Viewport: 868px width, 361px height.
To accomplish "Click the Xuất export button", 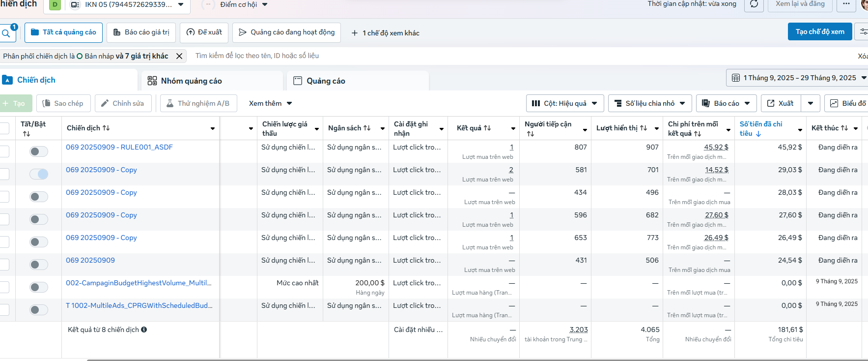I will coord(781,103).
